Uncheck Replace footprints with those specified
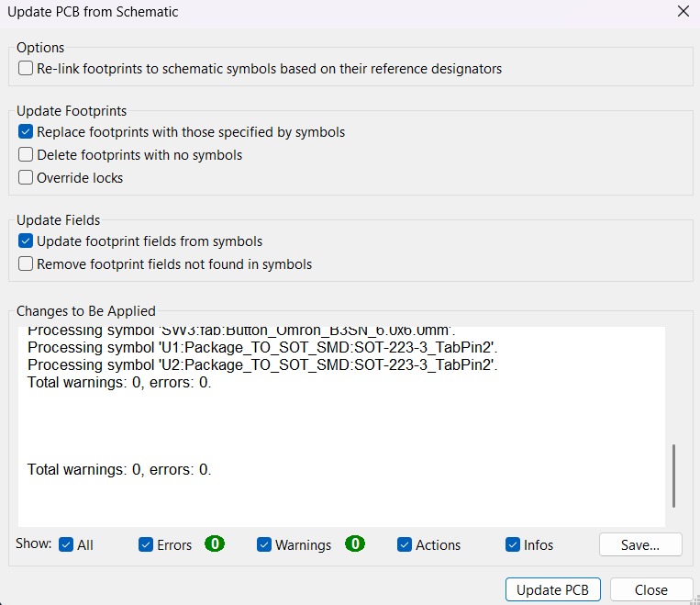Viewport: 700px width, 605px height. (26, 132)
